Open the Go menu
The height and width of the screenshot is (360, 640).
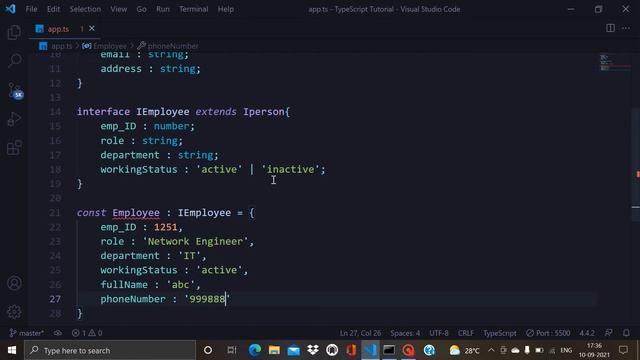(x=141, y=9)
